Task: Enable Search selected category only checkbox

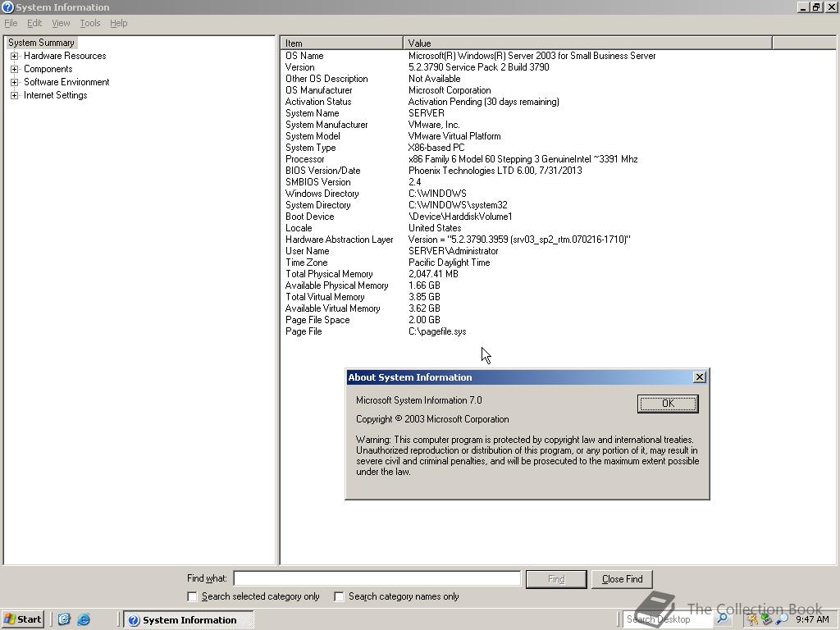Action: coord(192,596)
